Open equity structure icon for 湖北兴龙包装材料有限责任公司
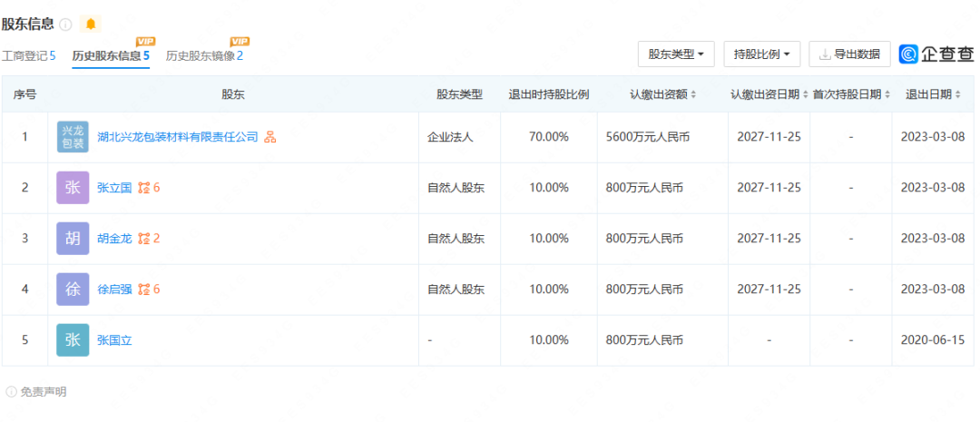Screen dimensions: 980x422 click(269, 137)
